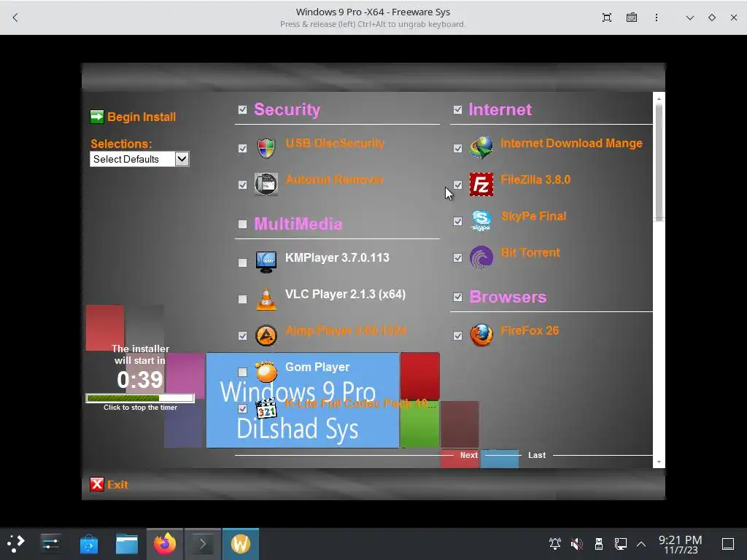
Task: Click the network tray icon
Action: coord(621,543)
